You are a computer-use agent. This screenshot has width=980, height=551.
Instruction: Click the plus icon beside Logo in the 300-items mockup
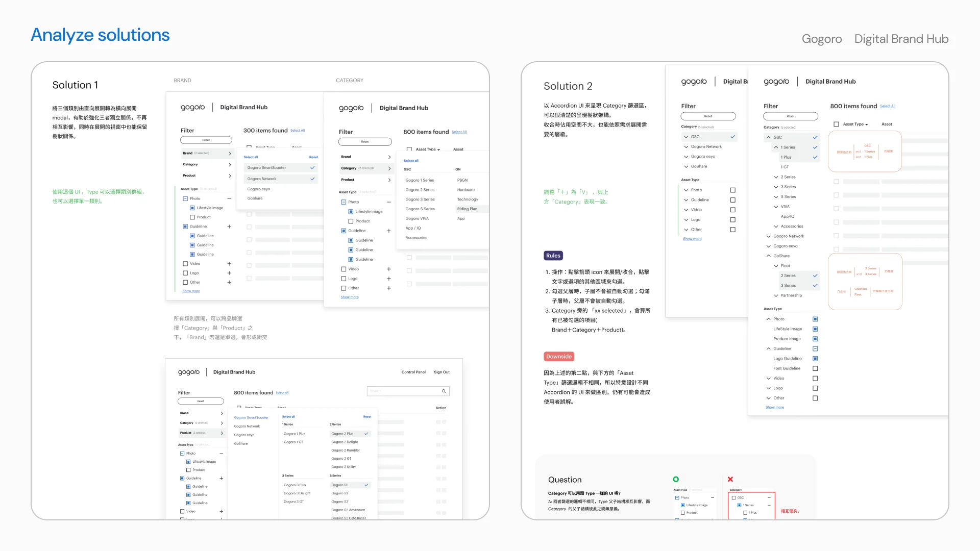coord(229,273)
